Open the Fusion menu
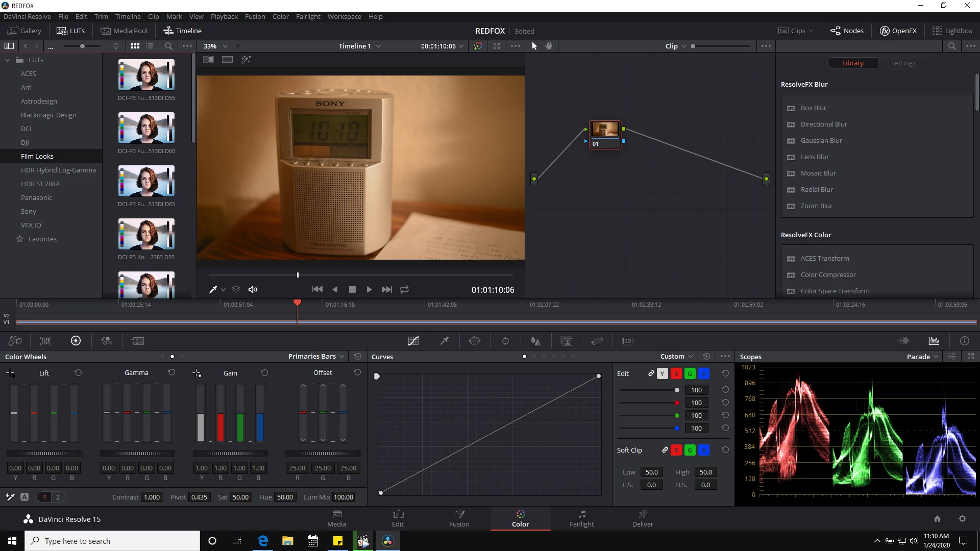The width and height of the screenshot is (980, 551). tap(255, 16)
